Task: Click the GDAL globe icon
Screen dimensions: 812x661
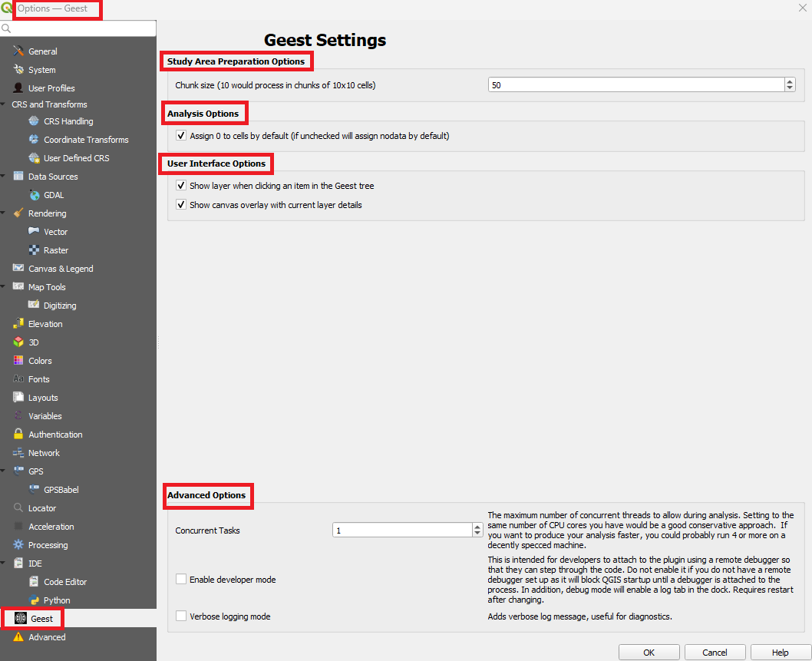Action: coord(34,195)
